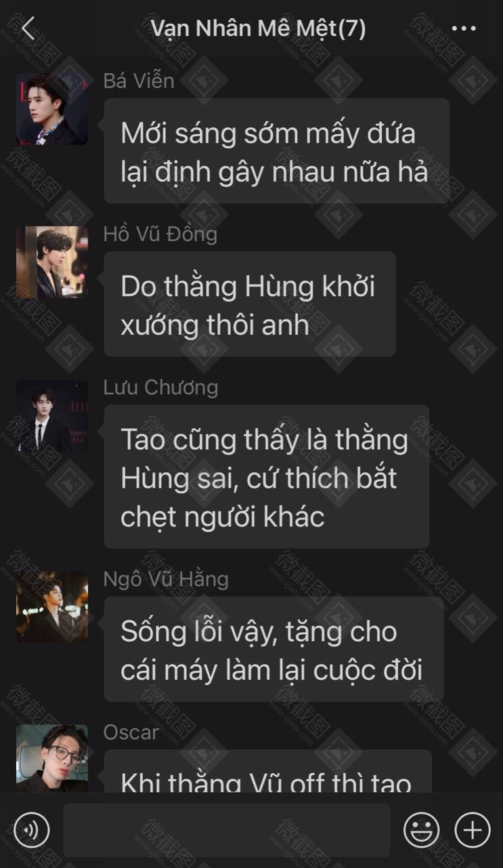The width and height of the screenshot is (503, 868).
Task: Tap sender name Bá Viễn
Action: tap(139, 81)
